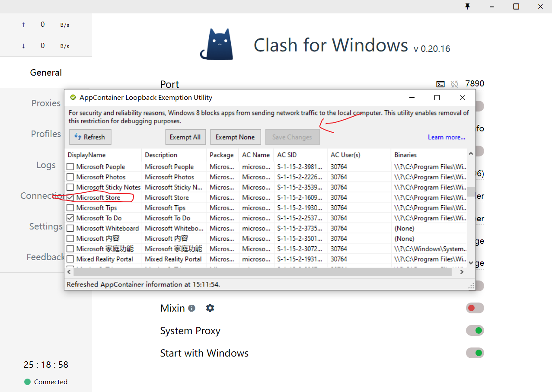Sort by AC SID column header
Screen dimensions: 552x392
pos(300,155)
